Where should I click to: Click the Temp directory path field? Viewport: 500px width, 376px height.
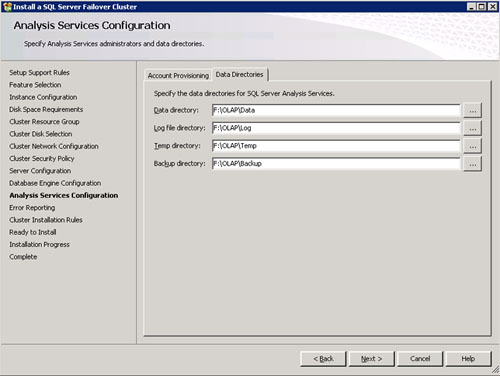[x=336, y=146]
